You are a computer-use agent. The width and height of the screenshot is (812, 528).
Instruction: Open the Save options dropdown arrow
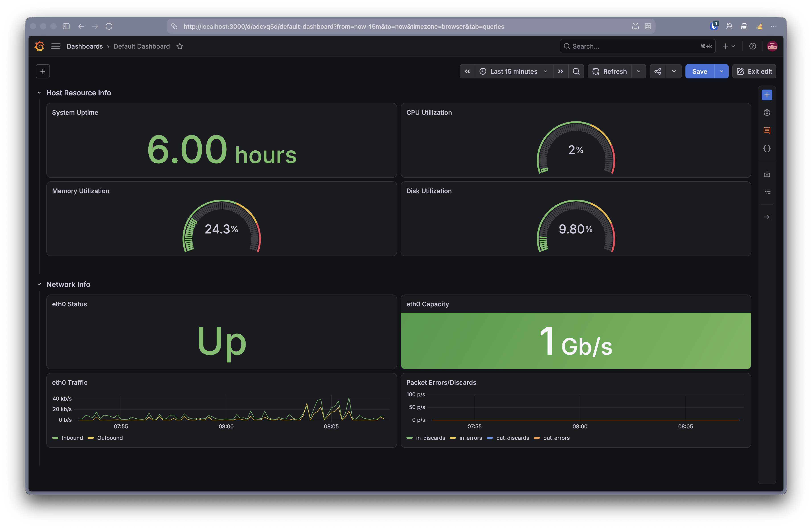[721, 71]
